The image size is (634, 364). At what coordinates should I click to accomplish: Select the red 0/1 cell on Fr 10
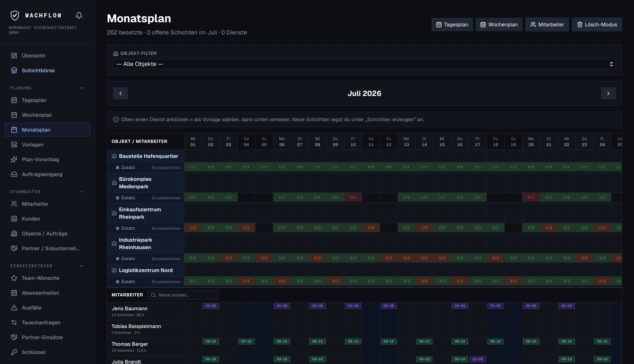click(x=353, y=197)
